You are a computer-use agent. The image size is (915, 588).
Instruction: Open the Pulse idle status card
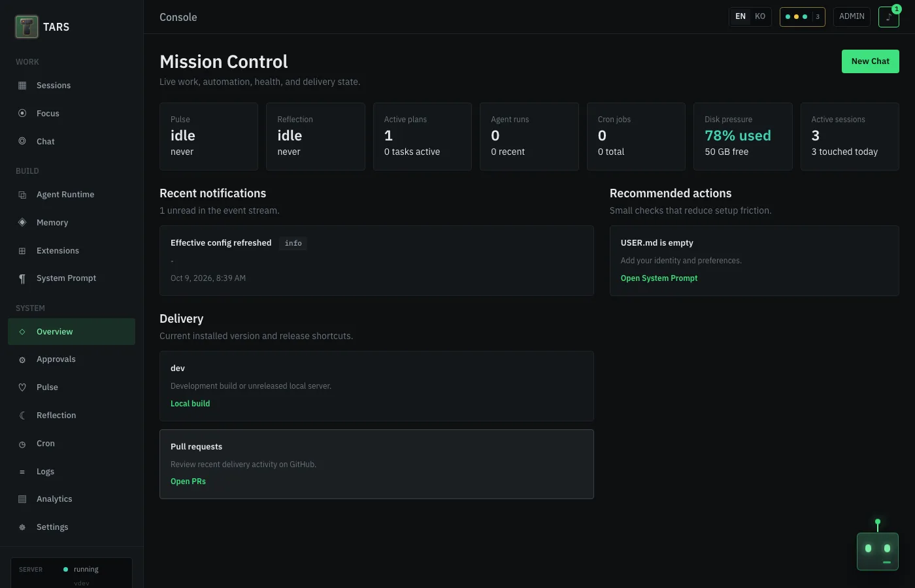208,137
